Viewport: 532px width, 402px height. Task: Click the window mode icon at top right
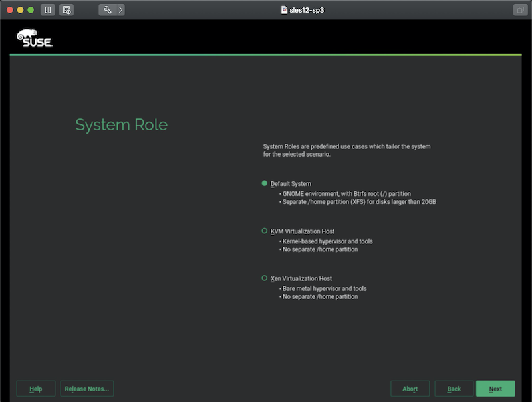(x=519, y=10)
